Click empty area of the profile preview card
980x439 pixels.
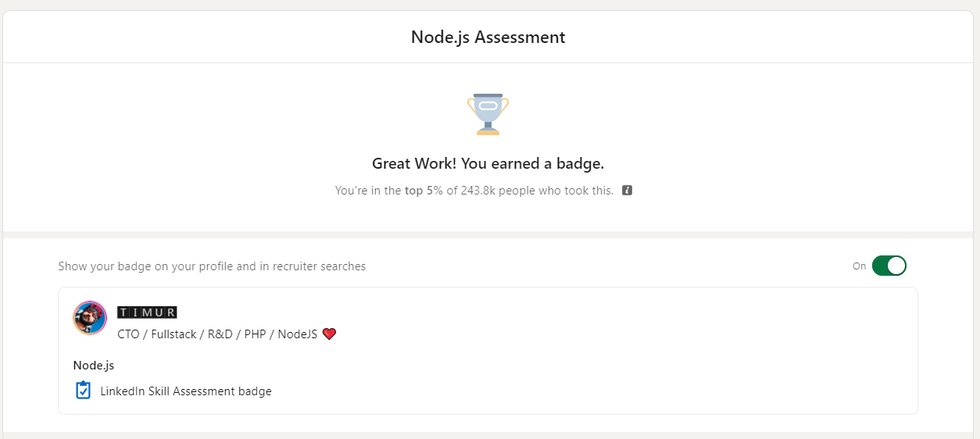click(x=586, y=359)
